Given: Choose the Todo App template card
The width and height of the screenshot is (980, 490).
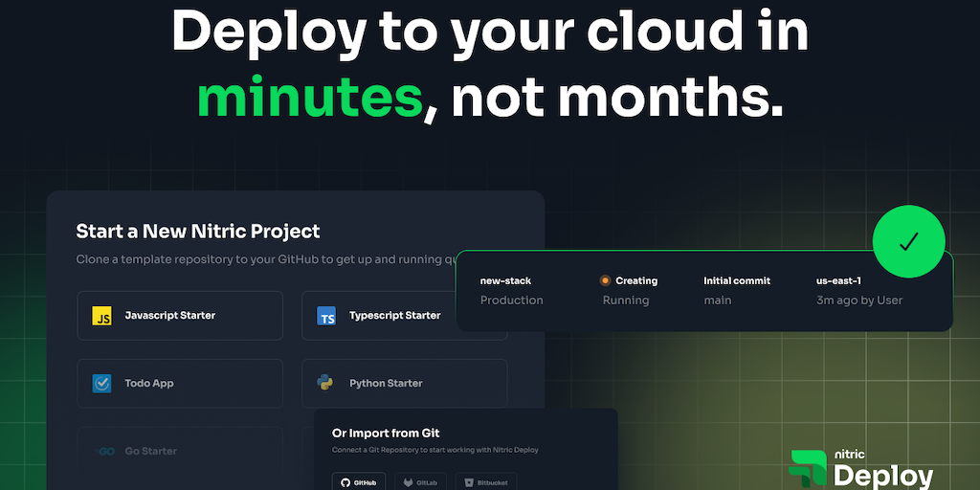Looking at the screenshot, I should 180,384.
